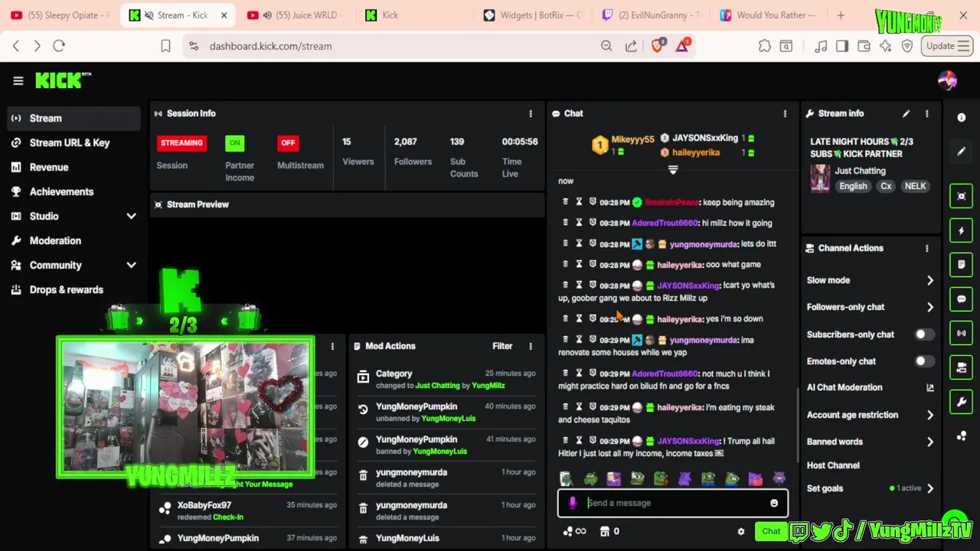Viewport: 980px width, 551px height.
Task: Expand the Studio section chevron
Action: click(132, 217)
